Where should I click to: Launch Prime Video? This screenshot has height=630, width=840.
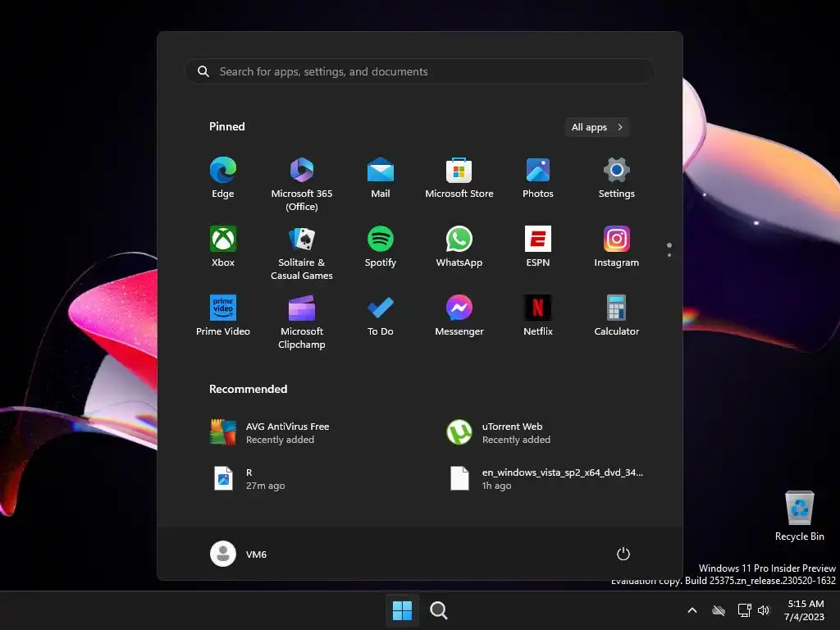(223, 316)
